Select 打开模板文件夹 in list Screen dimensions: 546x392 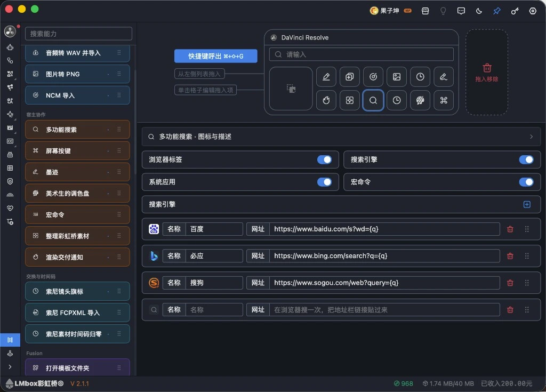point(77,367)
